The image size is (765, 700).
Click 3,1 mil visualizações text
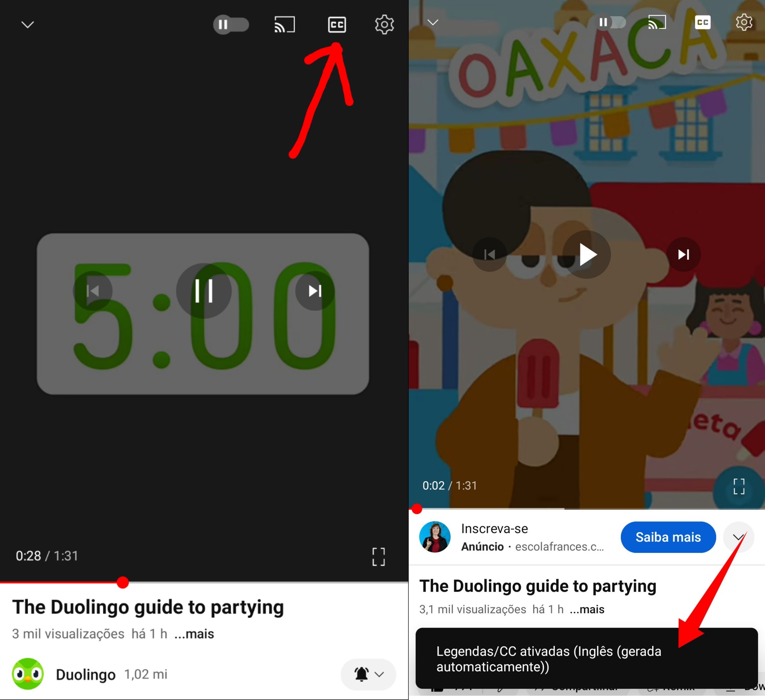coord(472,609)
